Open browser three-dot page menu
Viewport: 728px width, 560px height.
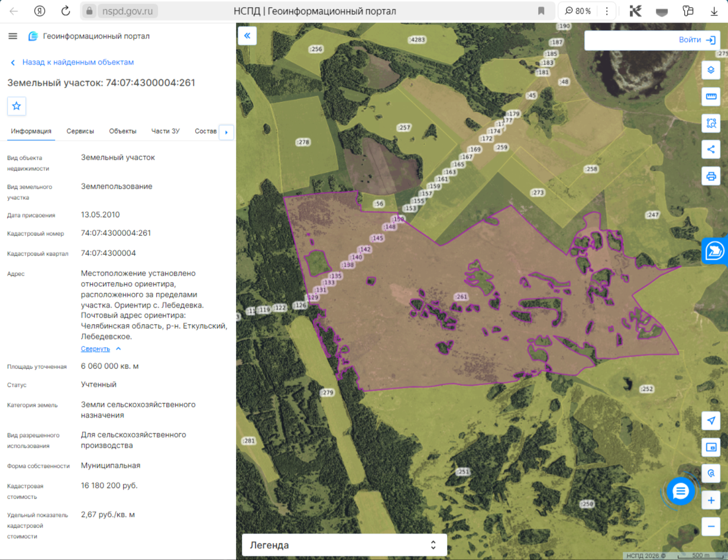click(x=607, y=11)
